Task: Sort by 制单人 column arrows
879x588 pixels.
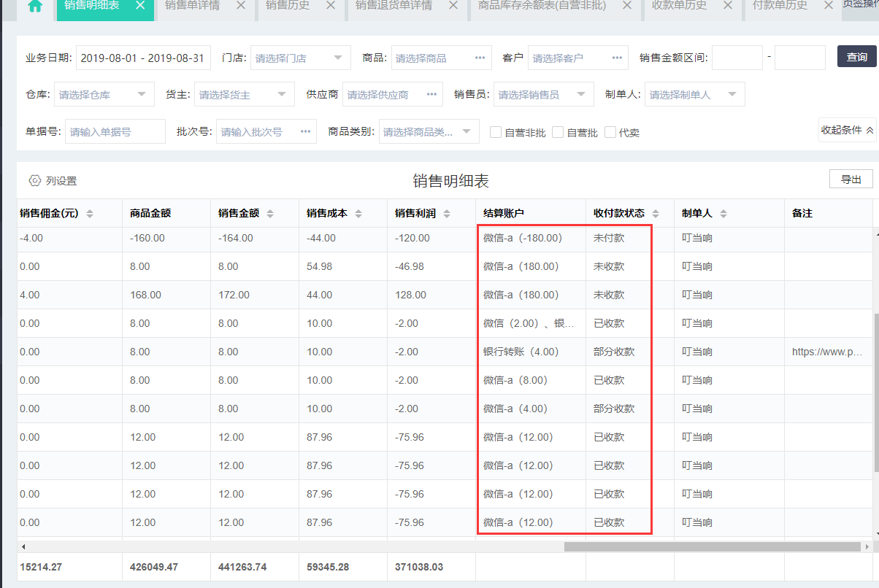Action: coord(723,214)
